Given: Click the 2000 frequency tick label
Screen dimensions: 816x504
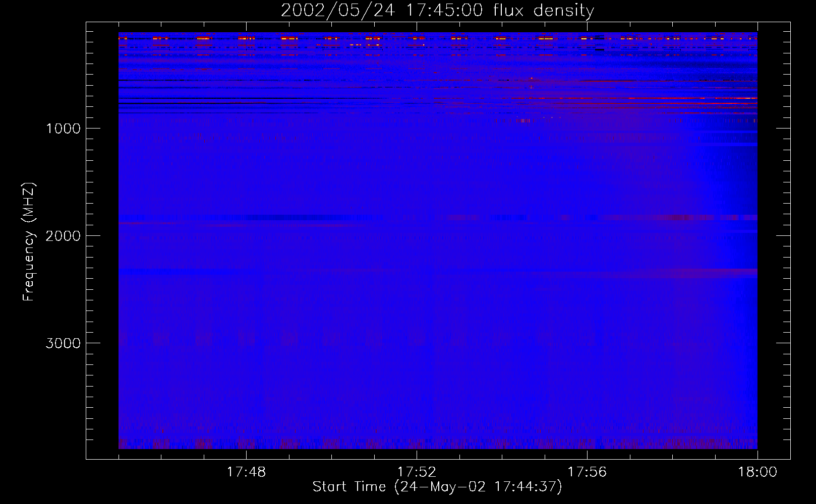Looking at the screenshot, I should point(63,236).
